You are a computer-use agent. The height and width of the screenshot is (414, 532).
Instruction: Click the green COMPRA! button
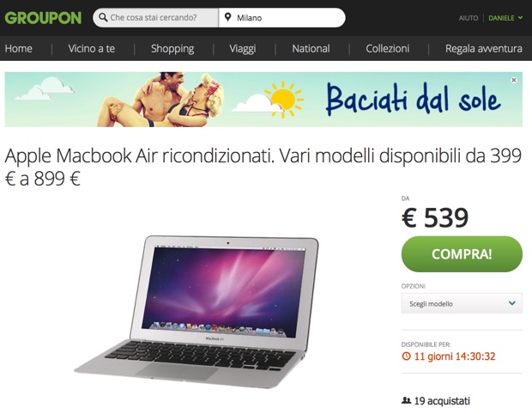point(462,254)
